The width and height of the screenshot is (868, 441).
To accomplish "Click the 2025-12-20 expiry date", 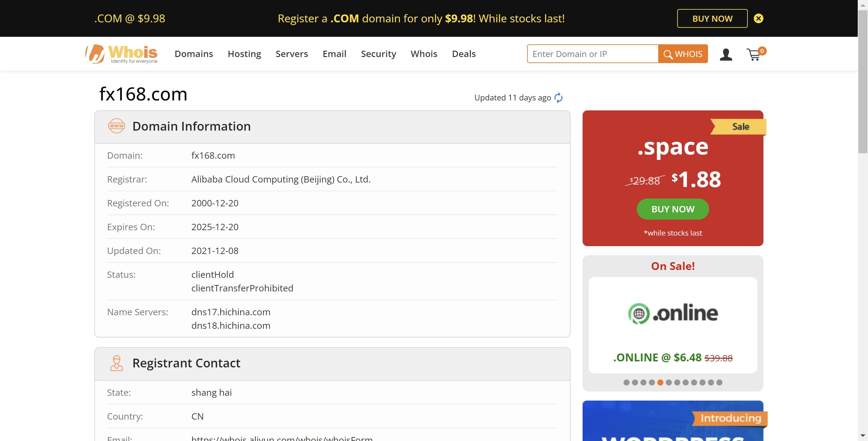I will click(x=215, y=227).
